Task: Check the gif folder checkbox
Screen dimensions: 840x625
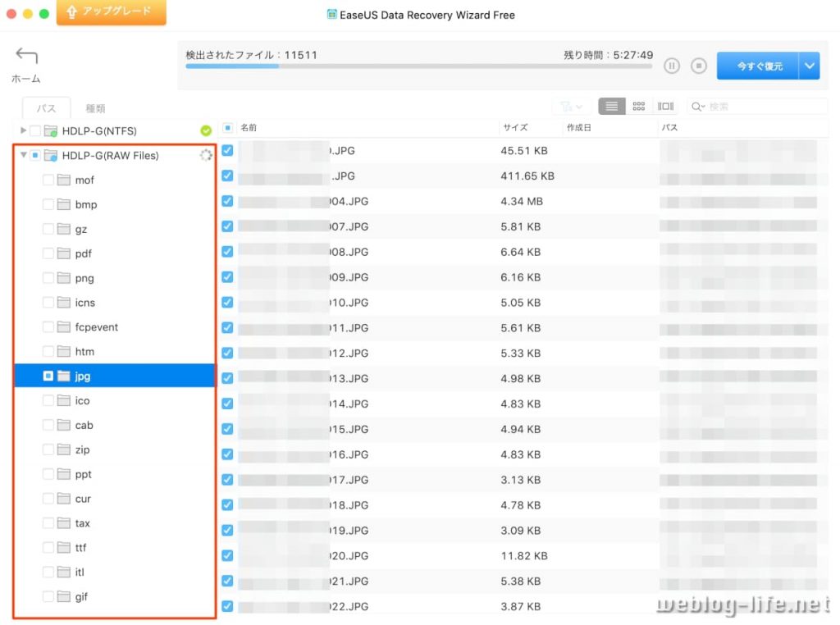Action: coord(48,596)
